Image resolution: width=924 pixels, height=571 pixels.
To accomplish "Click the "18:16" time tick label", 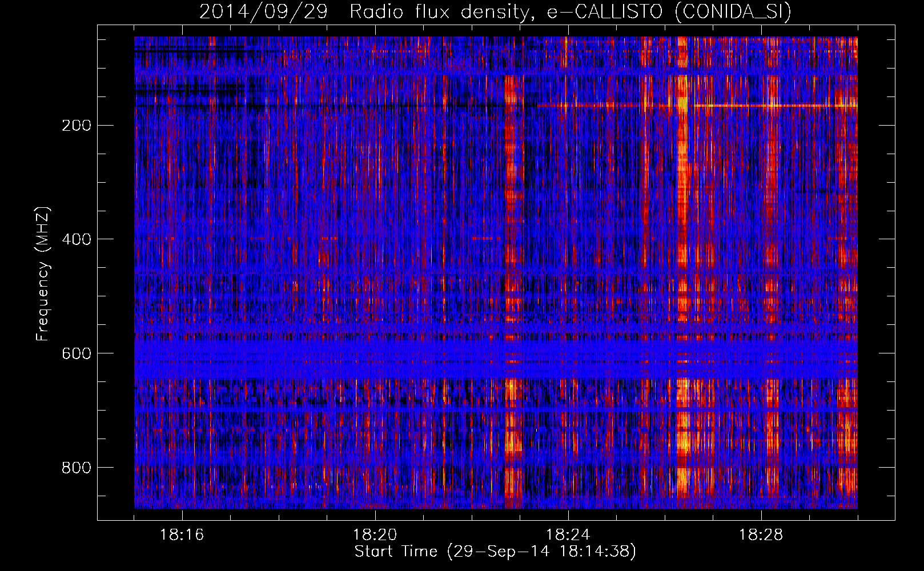I will point(182,535).
